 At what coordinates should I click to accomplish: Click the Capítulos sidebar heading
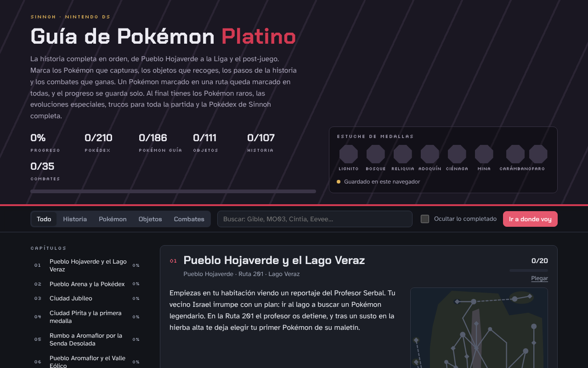point(48,248)
